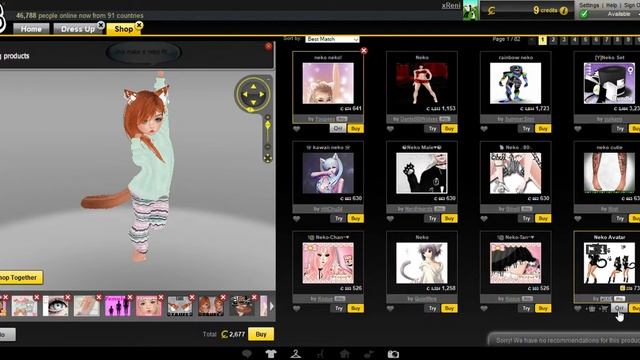Viewport: 640px width, 360px height.
Task: Go to results page 5
Action: click(585, 40)
